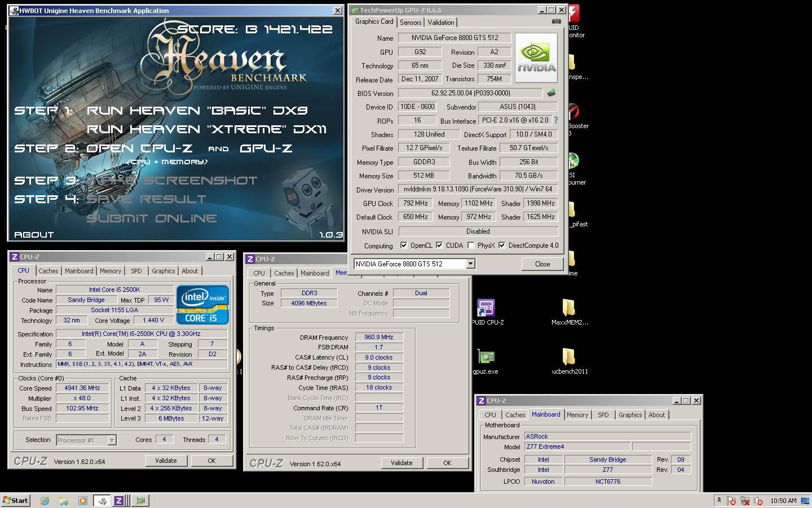Click the Intel Core i5 logo in CPU-Z
Image resolution: width=812 pixels, height=508 pixels.
pos(202,305)
